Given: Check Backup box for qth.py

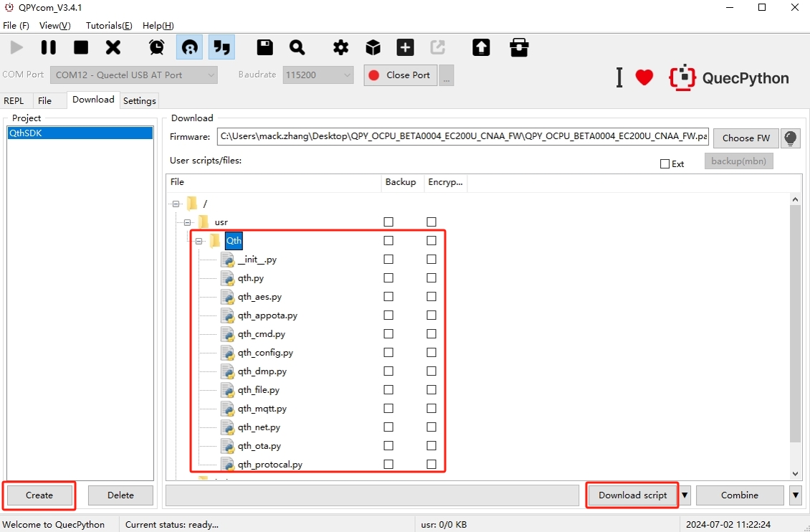Looking at the screenshot, I should tap(389, 278).
